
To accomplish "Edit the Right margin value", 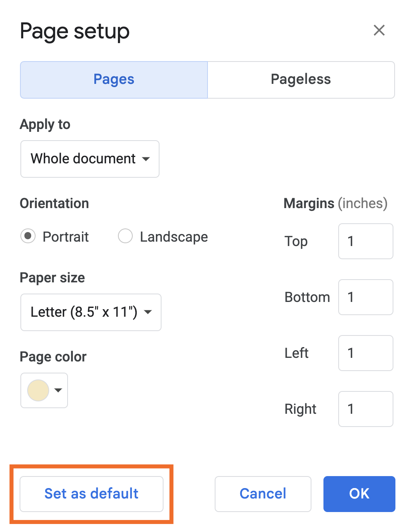I will click(365, 409).
